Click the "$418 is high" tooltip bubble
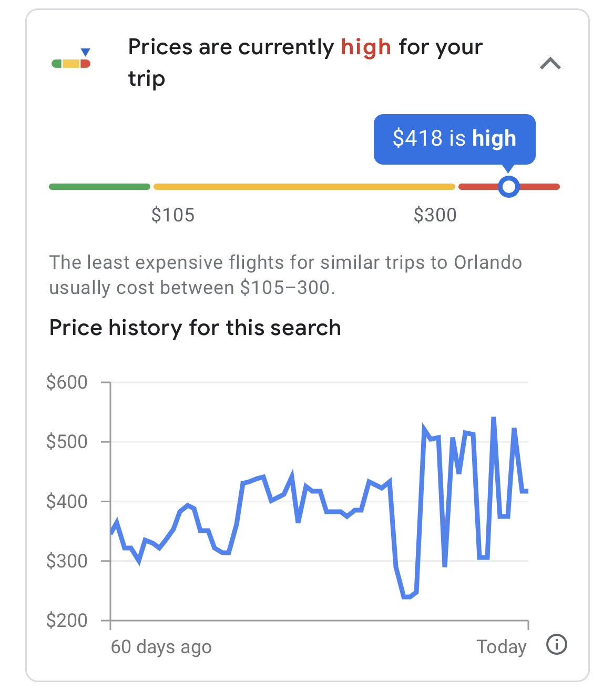 [x=454, y=139]
